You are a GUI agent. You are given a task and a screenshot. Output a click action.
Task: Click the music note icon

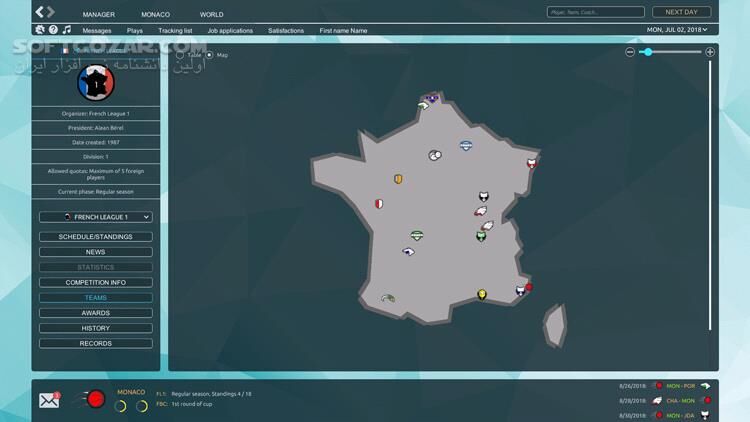(x=67, y=30)
